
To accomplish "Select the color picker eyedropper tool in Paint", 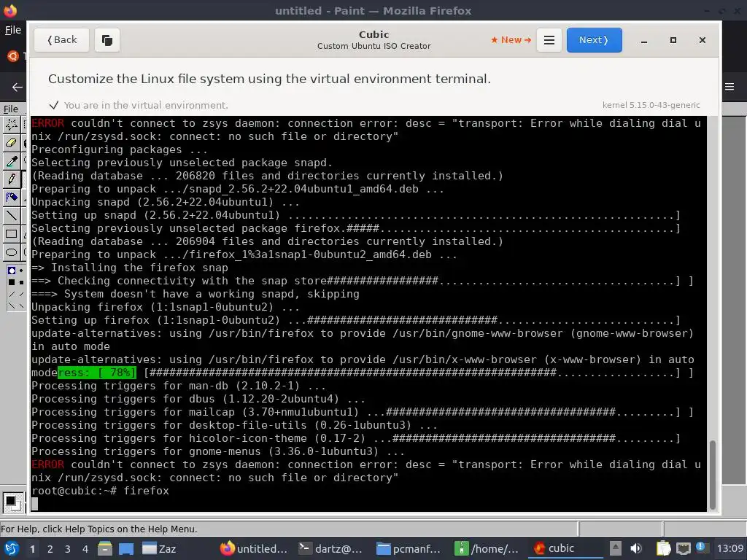I will [x=11, y=161].
